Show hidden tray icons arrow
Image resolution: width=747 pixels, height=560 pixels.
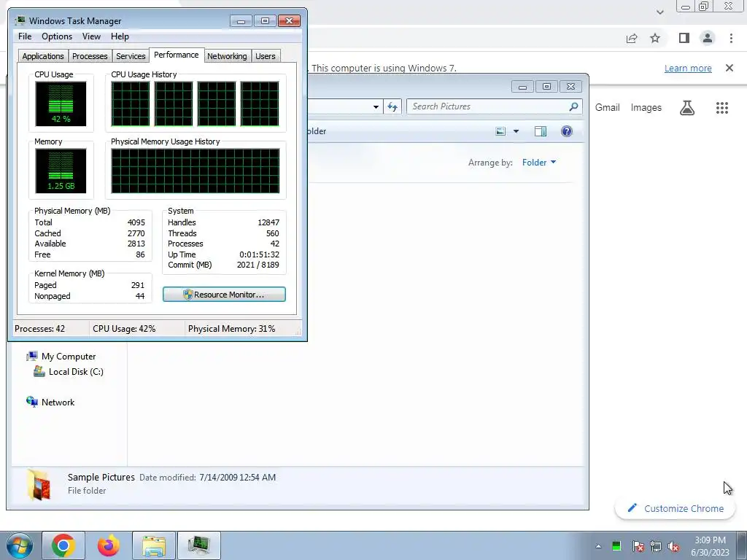pos(598,546)
